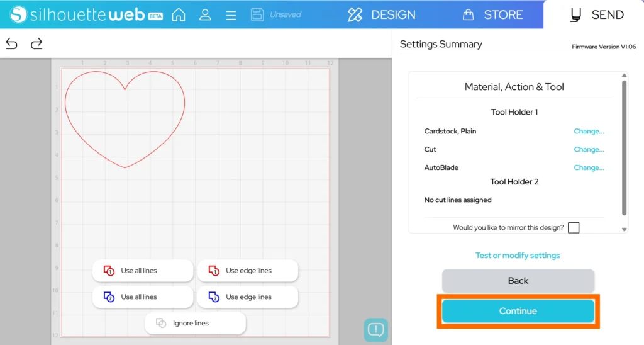
Task: Click the Home icon in header
Action: pyautogui.click(x=179, y=14)
